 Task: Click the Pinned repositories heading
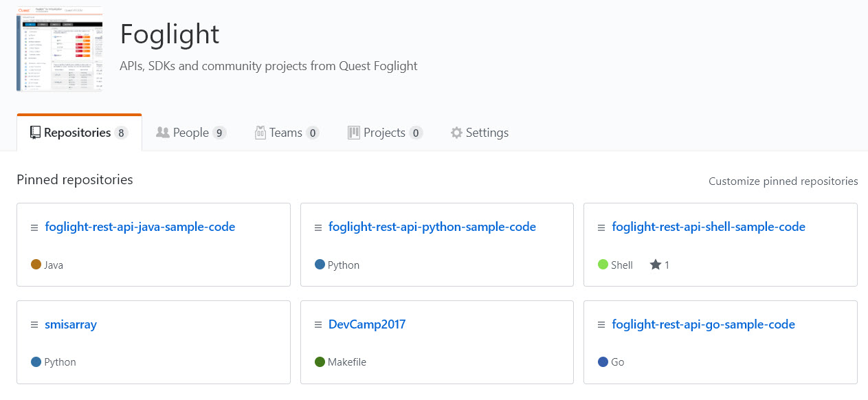pos(75,180)
